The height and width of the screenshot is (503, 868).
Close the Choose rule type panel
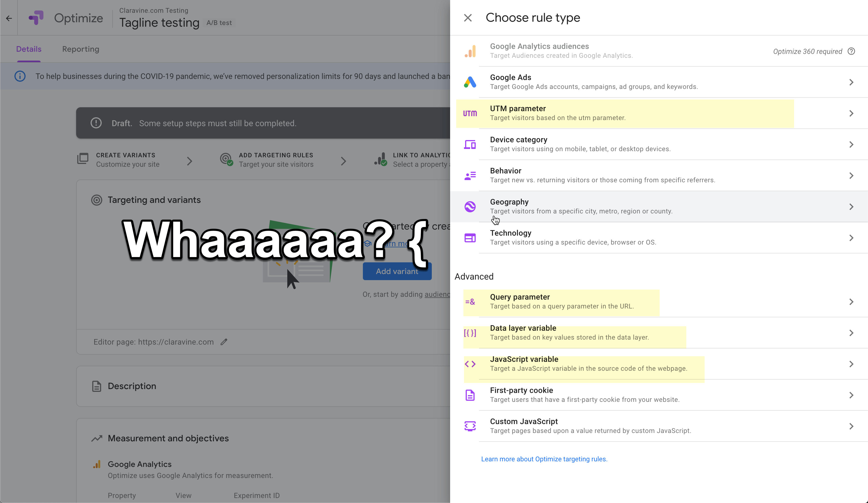[x=469, y=17]
